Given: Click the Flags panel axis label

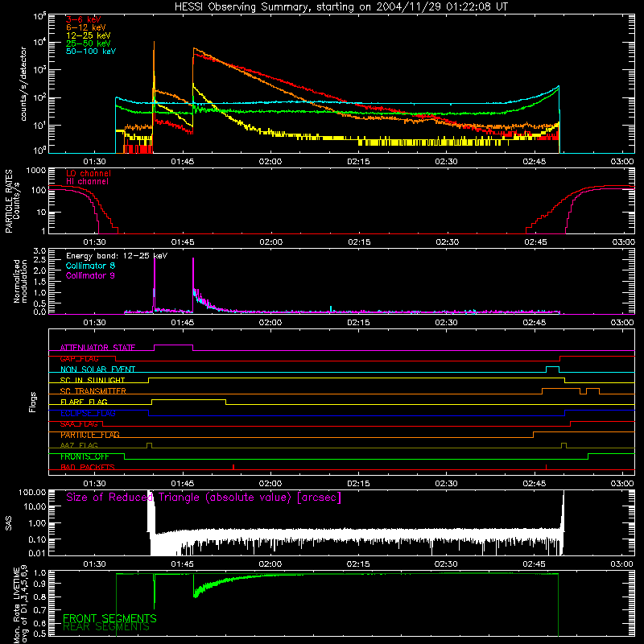Looking at the screenshot, I should [33, 402].
